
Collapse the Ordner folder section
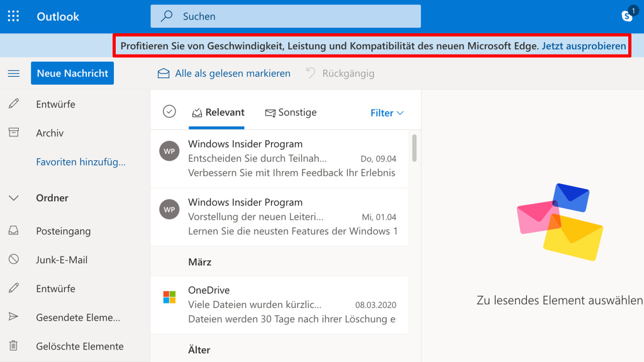tap(14, 198)
